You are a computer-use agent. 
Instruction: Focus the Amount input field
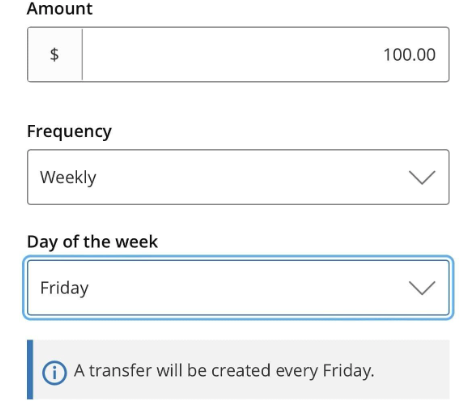coord(265,54)
